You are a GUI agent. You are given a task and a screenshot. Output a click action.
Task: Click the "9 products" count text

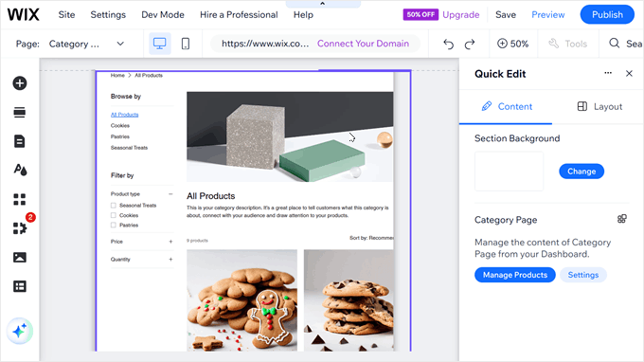[x=197, y=241]
